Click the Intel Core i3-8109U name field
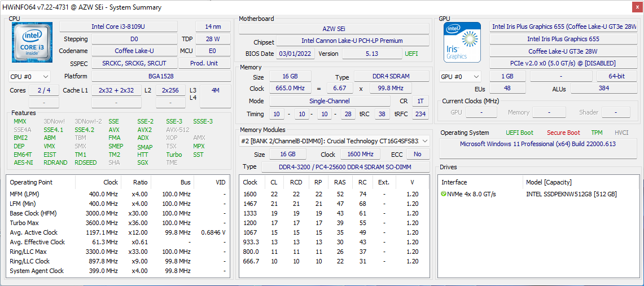This screenshot has width=644, height=286. tap(118, 27)
